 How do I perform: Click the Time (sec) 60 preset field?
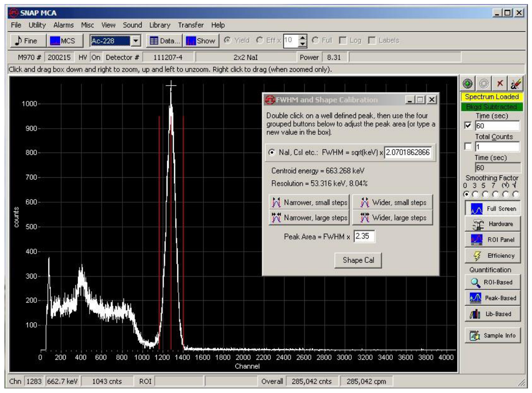497,126
